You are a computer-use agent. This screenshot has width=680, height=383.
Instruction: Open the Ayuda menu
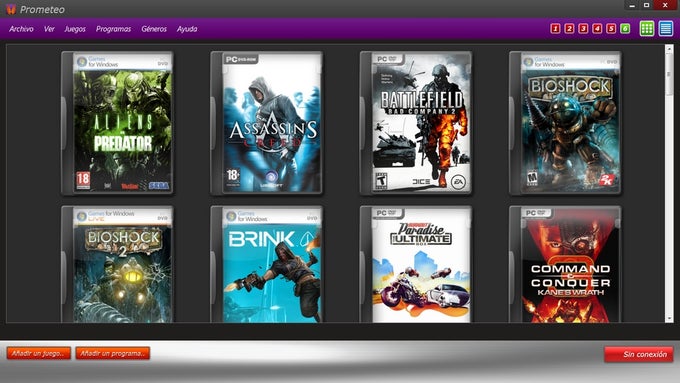pos(187,29)
